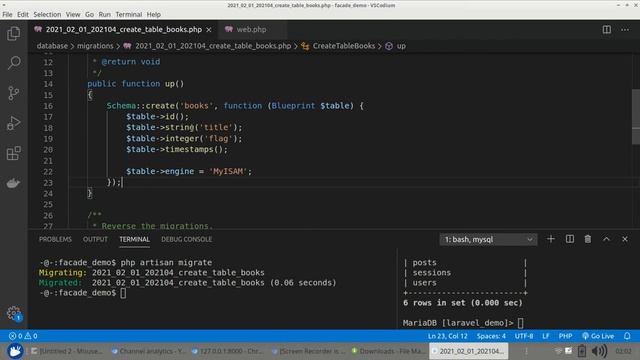Open the Run and Debug view
Screen dimensions: 640x360
pyautogui.click(x=13, y=123)
